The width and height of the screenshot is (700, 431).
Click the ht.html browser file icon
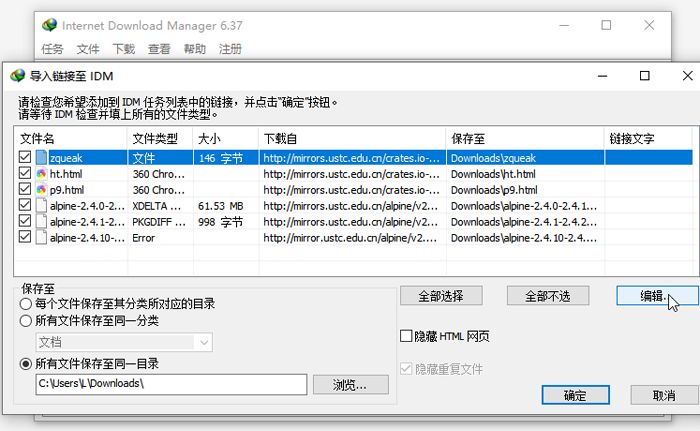click(x=42, y=174)
